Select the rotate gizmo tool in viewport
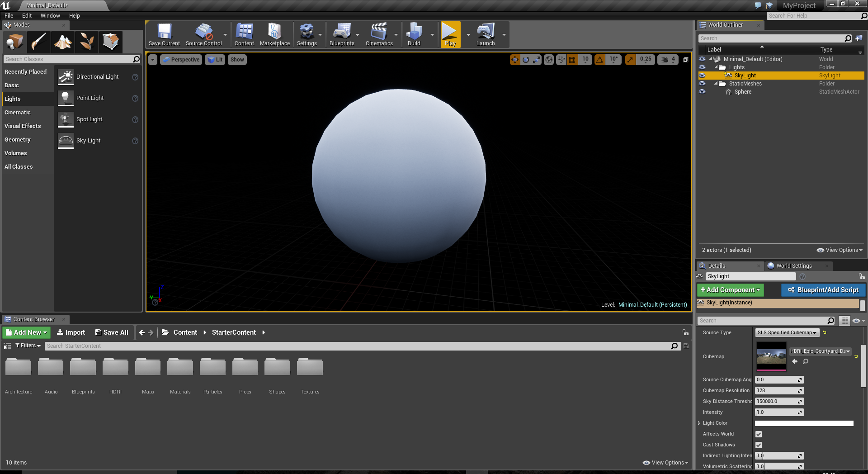868x474 pixels. click(526, 60)
